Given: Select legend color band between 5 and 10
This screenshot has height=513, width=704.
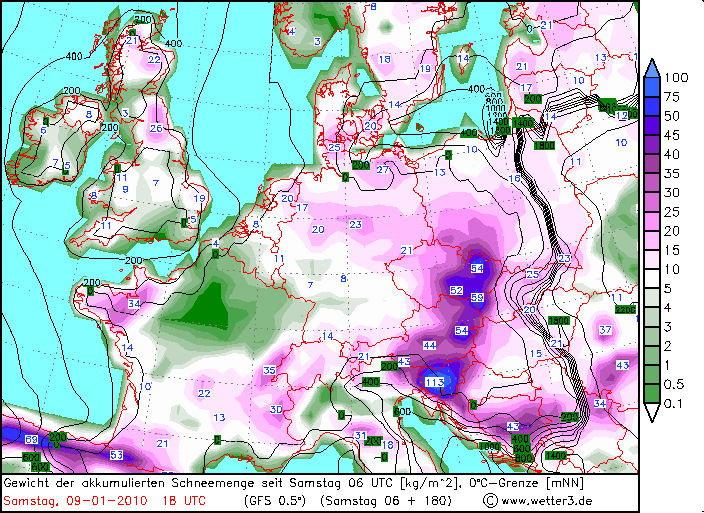Looking at the screenshot, I should tap(652, 279).
